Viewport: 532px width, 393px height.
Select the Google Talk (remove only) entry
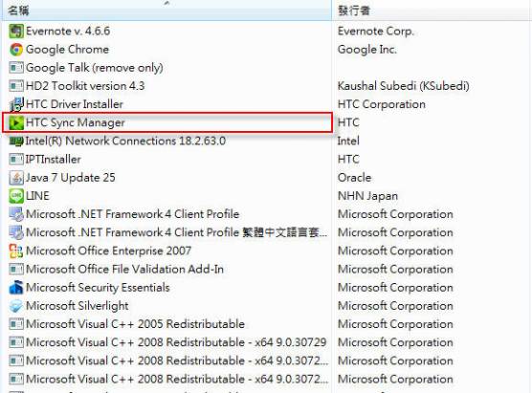(166, 68)
